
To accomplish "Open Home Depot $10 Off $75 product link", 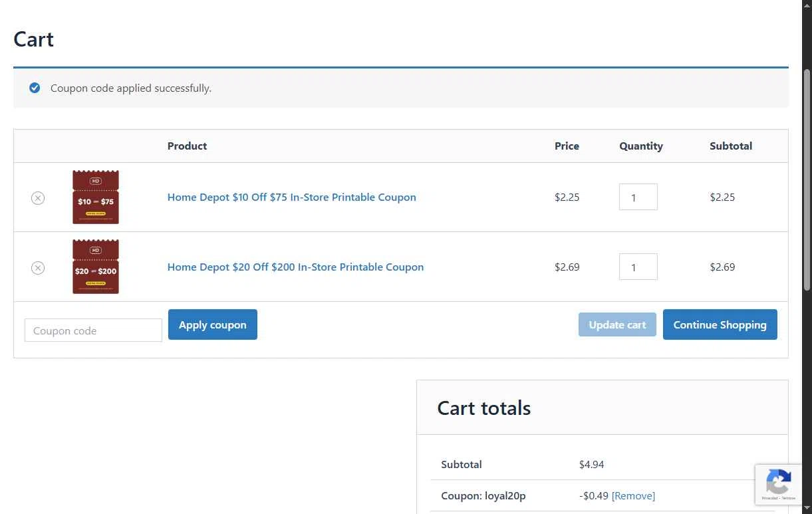I will (292, 197).
